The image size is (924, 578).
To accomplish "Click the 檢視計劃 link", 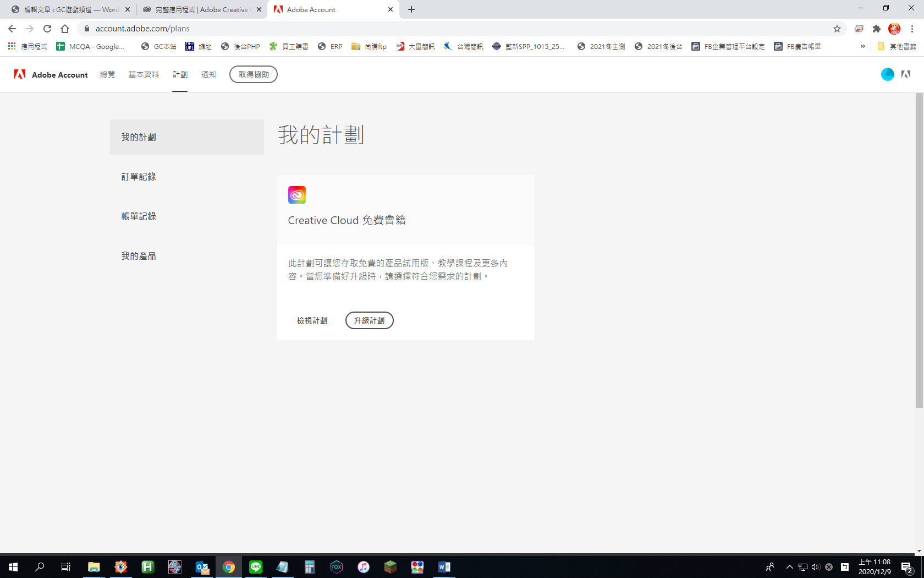I will 312,320.
